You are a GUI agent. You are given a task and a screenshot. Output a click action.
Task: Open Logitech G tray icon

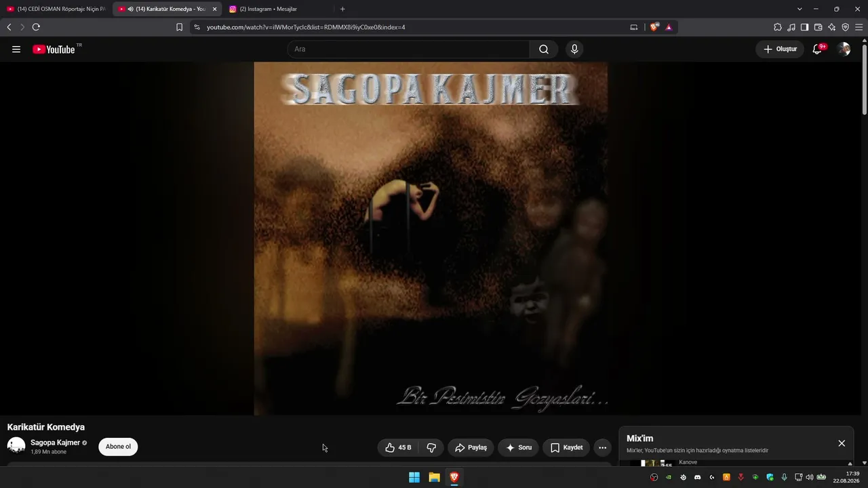(x=712, y=477)
